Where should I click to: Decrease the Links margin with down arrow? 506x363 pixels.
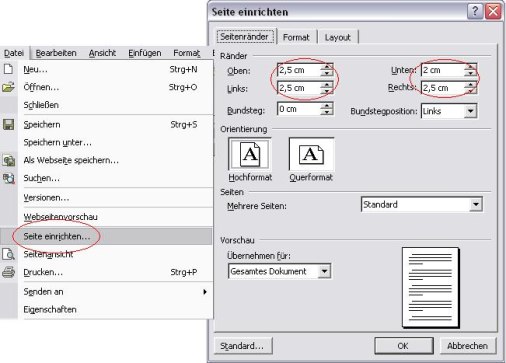[x=327, y=91]
